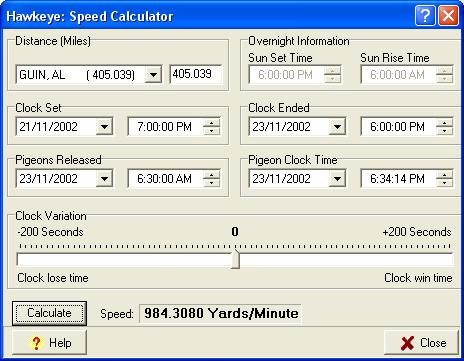Image resolution: width=464 pixels, height=361 pixels.
Task: Expand the Pigeon Clock Time date dropdown
Action: coord(337,179)
